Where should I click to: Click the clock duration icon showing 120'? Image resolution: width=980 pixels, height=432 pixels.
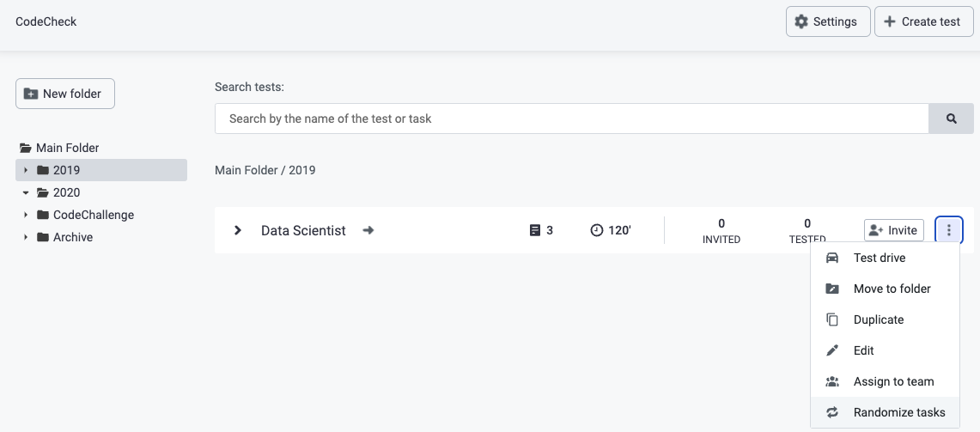click(x=597, y=230)
